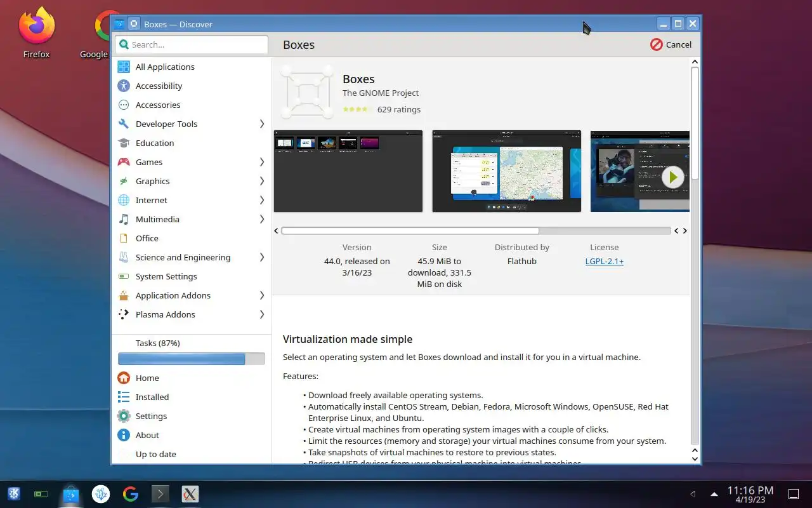Select Accessibility category
This screenshot has height=508, width=812.
coord(192,86)
